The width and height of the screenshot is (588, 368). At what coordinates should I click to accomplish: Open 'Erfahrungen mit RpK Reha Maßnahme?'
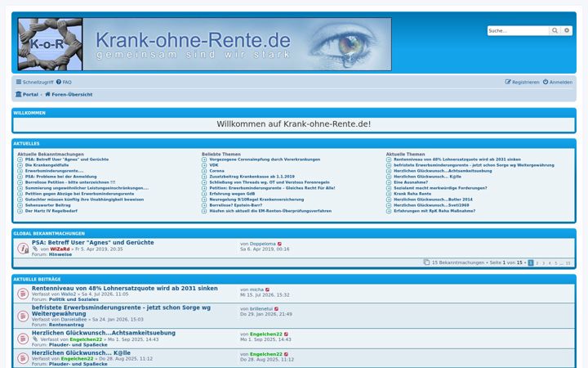tap(434, 211)
